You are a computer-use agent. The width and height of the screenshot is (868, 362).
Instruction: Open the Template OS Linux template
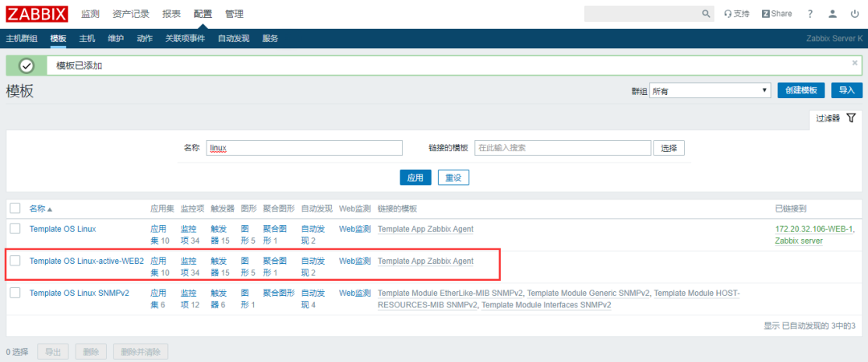[63, 228]
